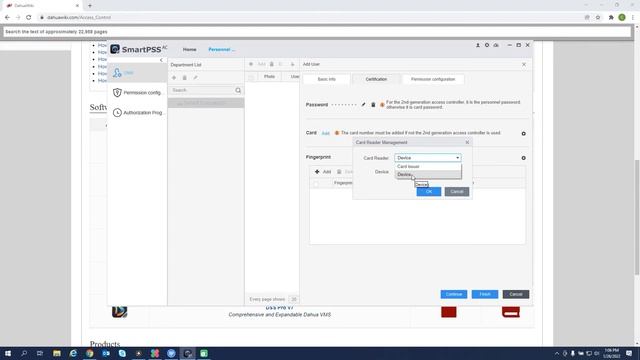The height and width of the screenshot is (360, 640).
Task: Click the fingerprint Add plus button
Action: click(x=322, y=172)
